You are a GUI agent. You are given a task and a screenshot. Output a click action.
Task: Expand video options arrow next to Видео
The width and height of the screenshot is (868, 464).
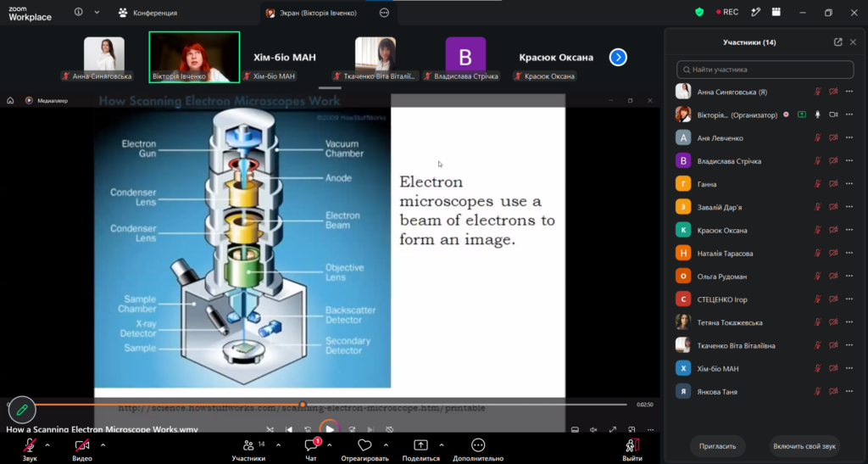click(x=103, y=444)
